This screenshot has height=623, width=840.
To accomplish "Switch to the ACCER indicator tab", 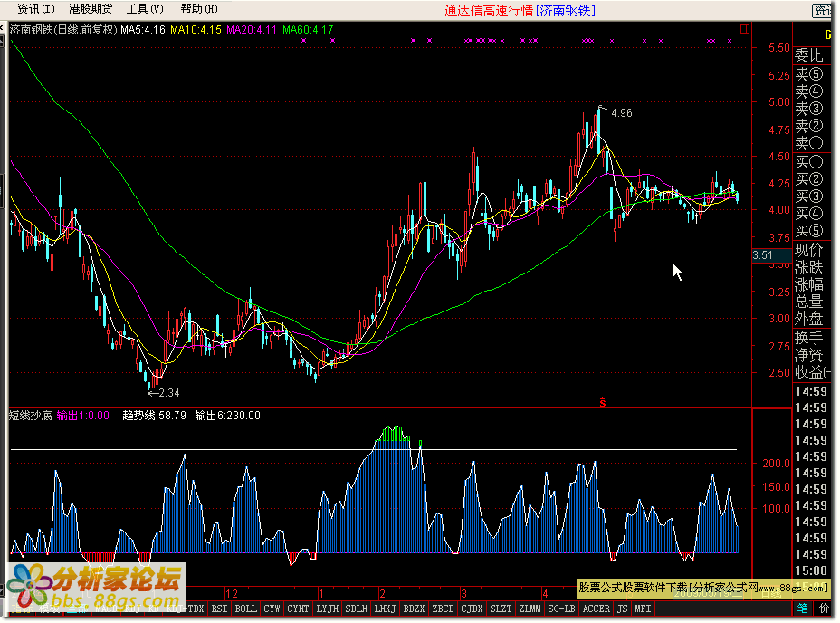I will click(597, 609).
